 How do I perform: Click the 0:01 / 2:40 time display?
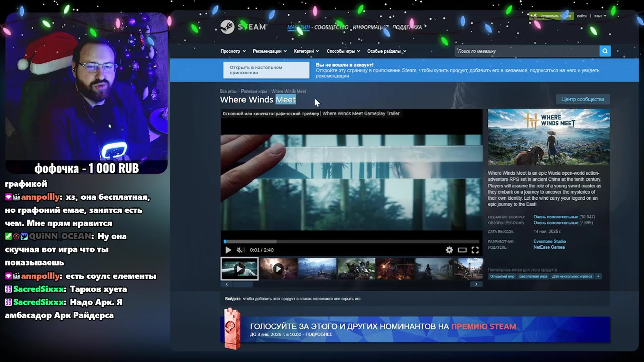261,250
